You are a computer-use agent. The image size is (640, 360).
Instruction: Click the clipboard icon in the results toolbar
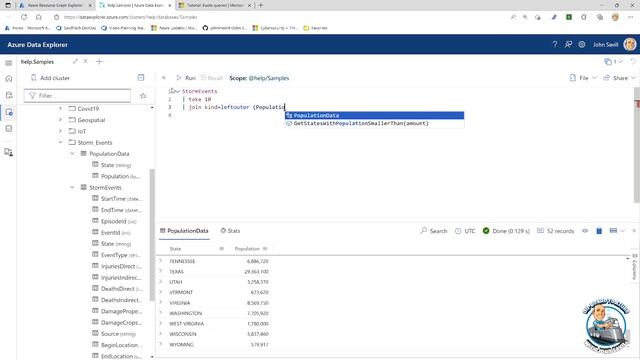coord(599,231)
